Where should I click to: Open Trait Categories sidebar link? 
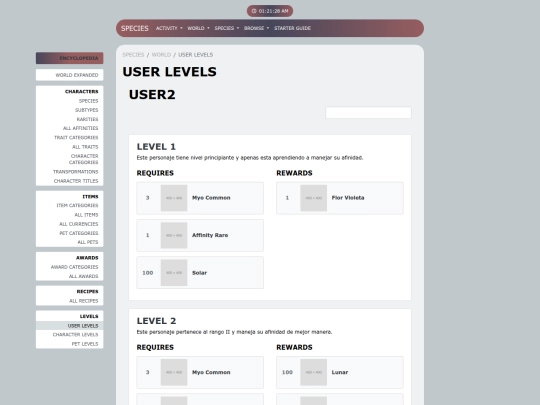(76, 137)
